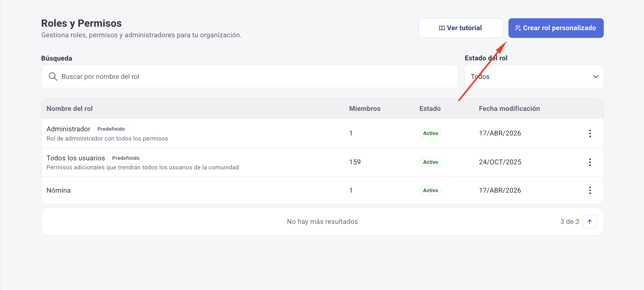The image size is (644, 290).
Task: Click the Nombre del rol column header
Action: click(69, 108)
